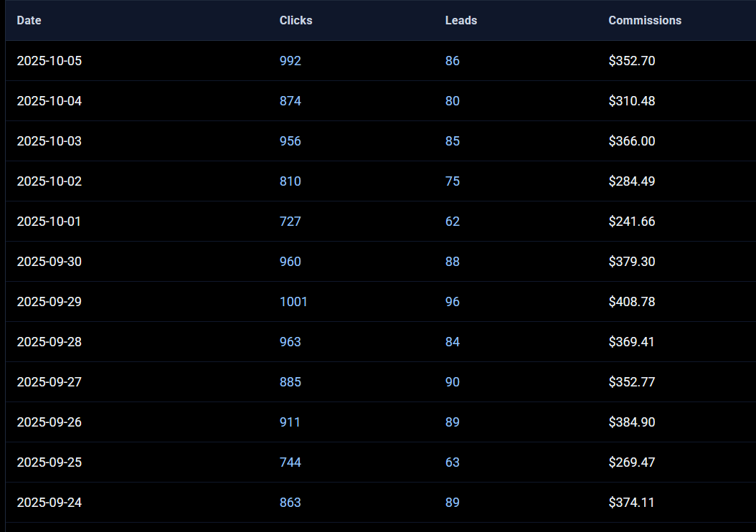The width and height of the screenshot is (756, 532).
Task: Select the 2025-09-27 date cell
Action: coord(49,382)
